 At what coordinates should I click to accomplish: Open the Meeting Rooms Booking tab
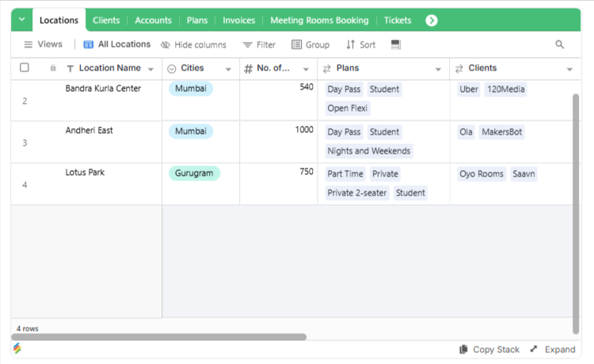(x=319, y=21)
